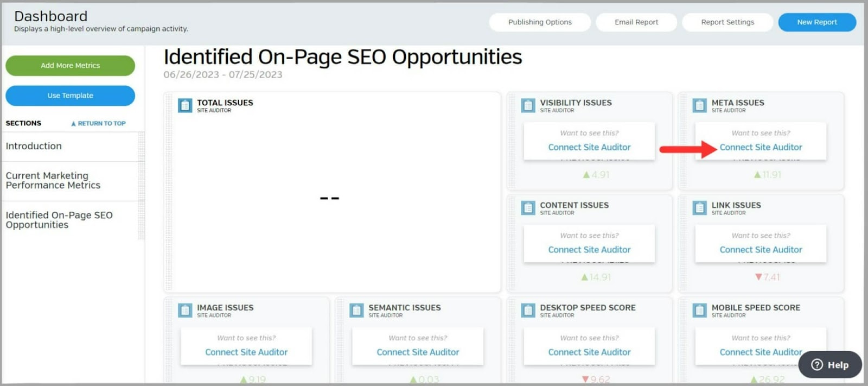Screen dimensions: 868x386
Task: Click the Mobile Speed Score widget icon
Action: coord(699,311)
